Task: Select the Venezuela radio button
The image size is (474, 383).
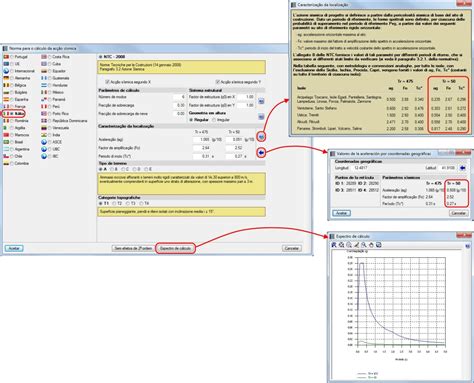Action: [x=49, y=128]
